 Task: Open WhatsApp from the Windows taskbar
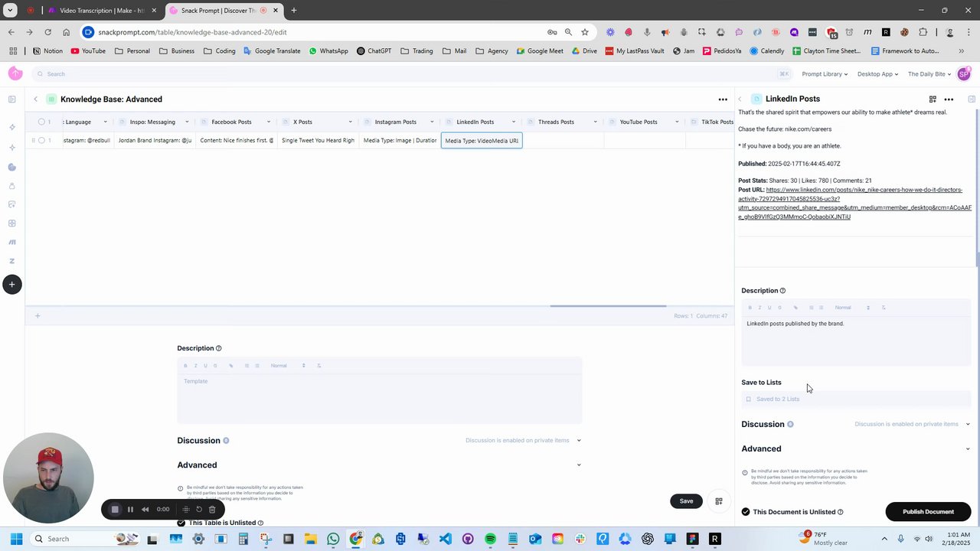click(333, 539)
